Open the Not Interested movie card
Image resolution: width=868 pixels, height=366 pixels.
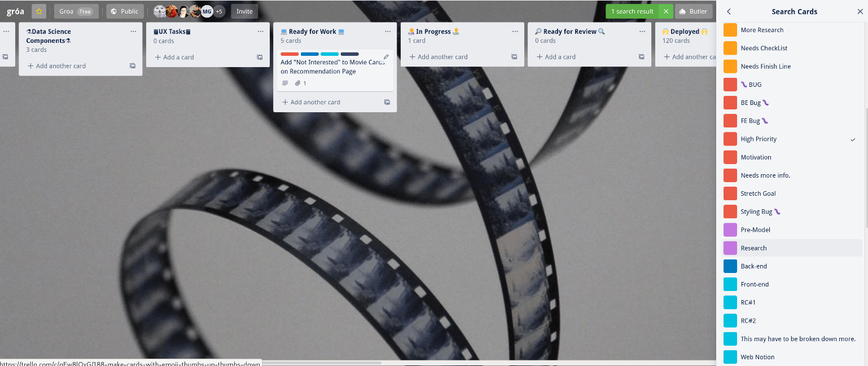(x=335, y=70)
